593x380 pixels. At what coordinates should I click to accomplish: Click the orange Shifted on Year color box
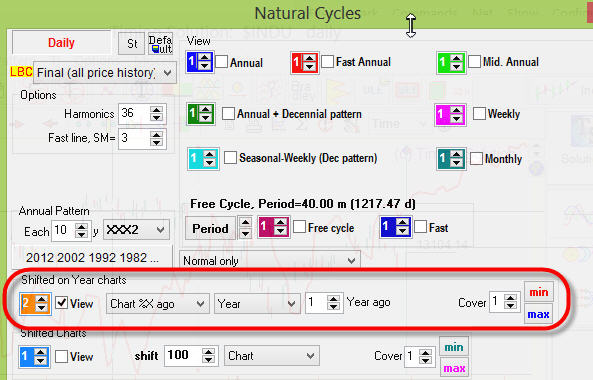click(26, 304)
